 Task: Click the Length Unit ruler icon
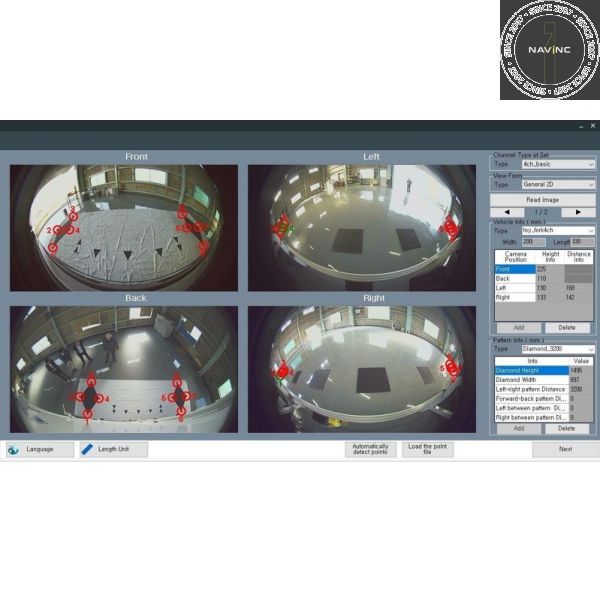[x=87, y=450]
